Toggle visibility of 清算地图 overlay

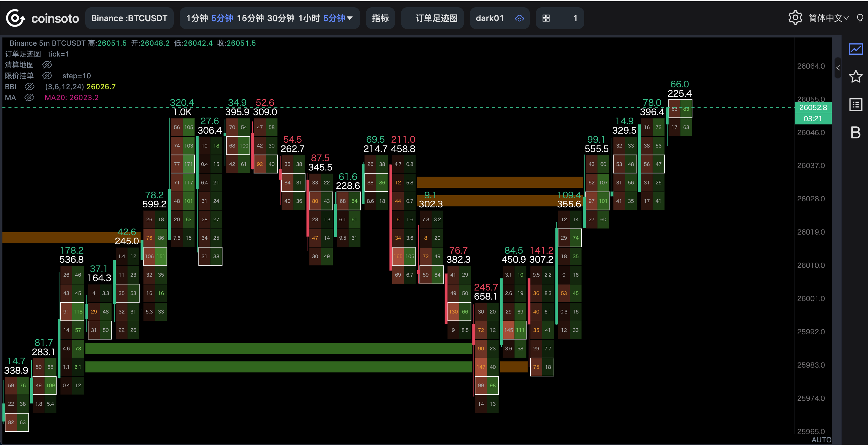(x=47, y=65)
